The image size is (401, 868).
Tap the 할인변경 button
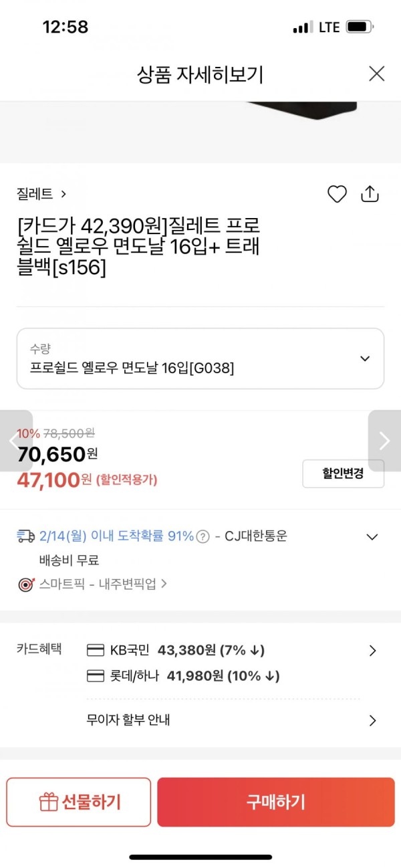(344, 473)
